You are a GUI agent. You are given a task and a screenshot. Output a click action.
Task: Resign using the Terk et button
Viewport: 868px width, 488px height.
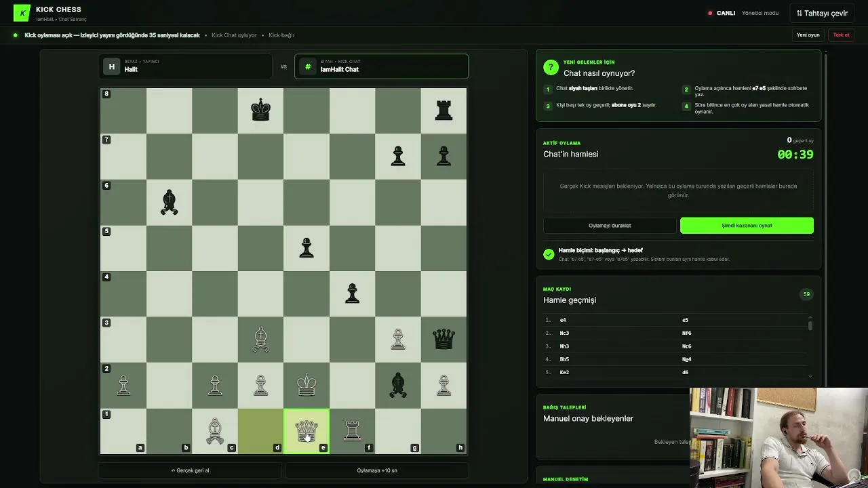click(x=841, y=35)
